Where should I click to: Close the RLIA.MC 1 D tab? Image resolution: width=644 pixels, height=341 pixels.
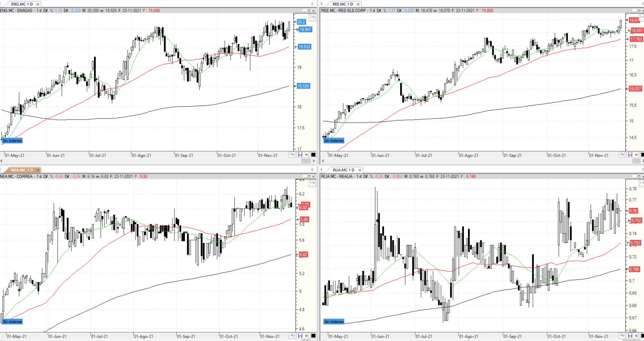[360, 170]
